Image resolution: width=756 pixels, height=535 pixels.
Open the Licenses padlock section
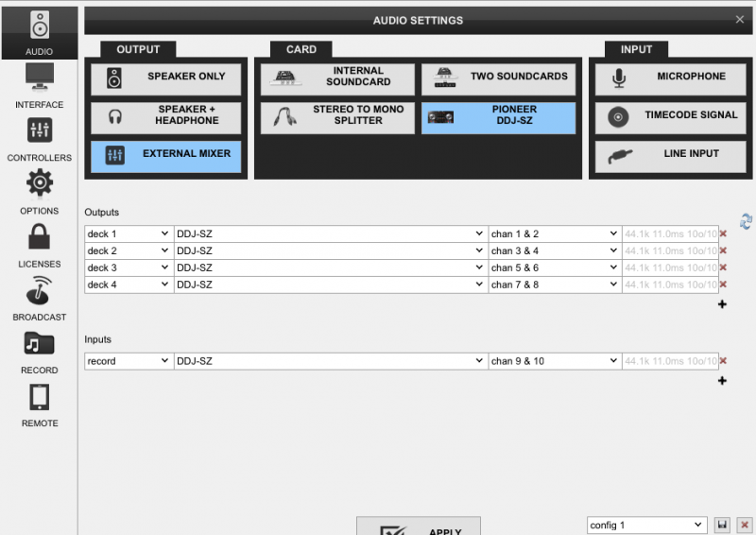(x=40, y=246)
